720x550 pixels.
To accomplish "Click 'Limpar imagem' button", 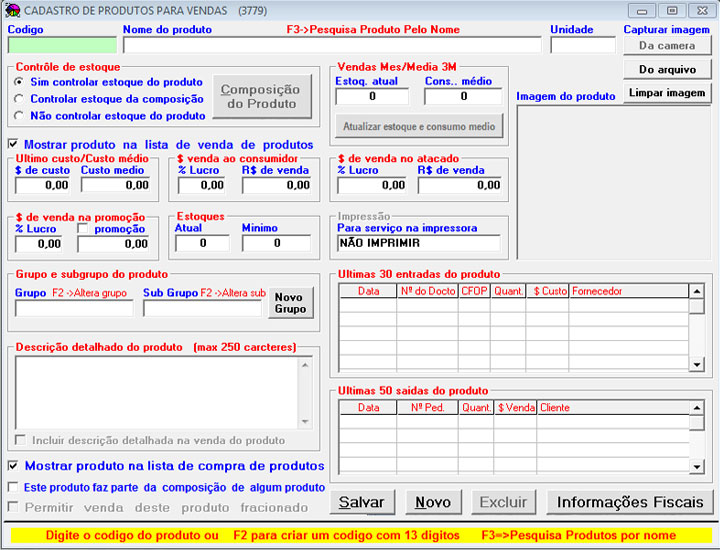I will pos(667,93).
